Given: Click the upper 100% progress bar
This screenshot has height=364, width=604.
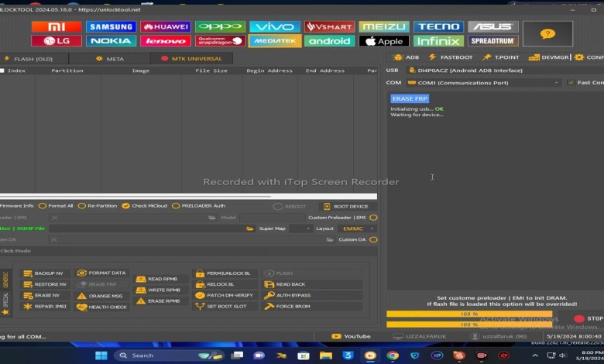Looking at the screenshot, I should coord(469,314).
